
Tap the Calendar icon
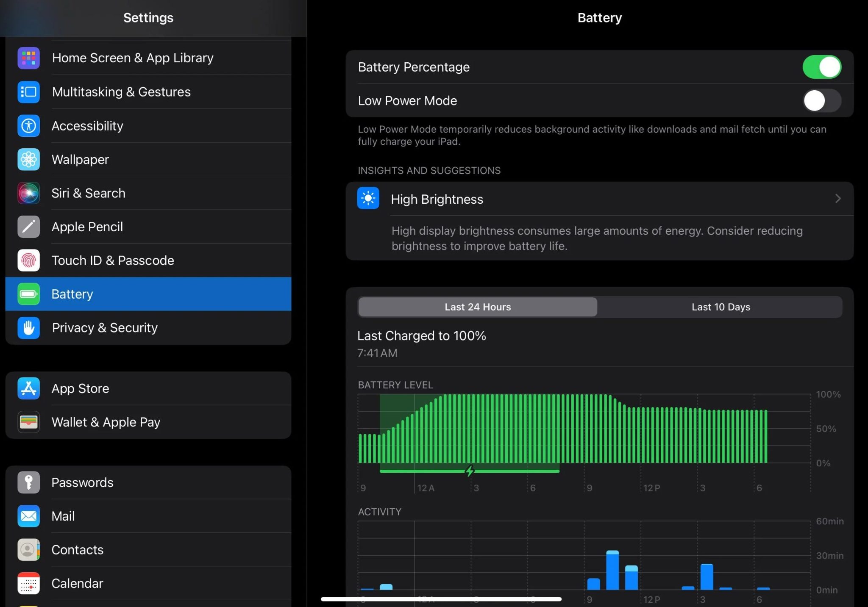tap(28, 583)
